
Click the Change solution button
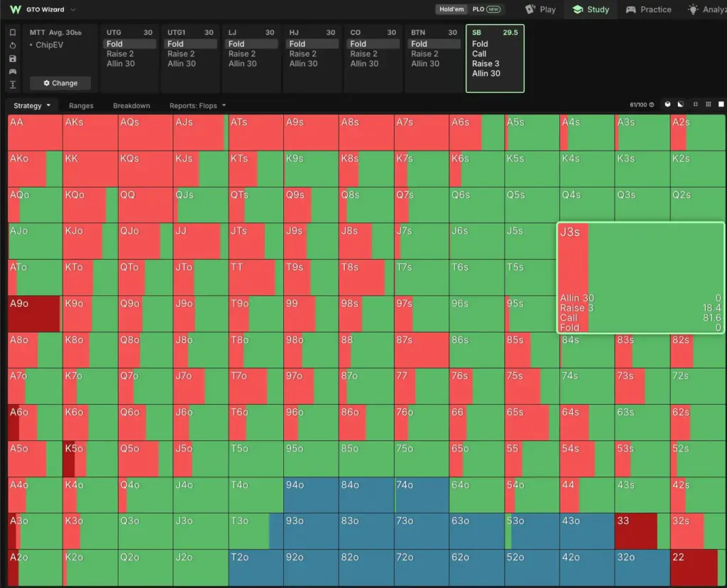pyautogui.click(x=60, y=83)
